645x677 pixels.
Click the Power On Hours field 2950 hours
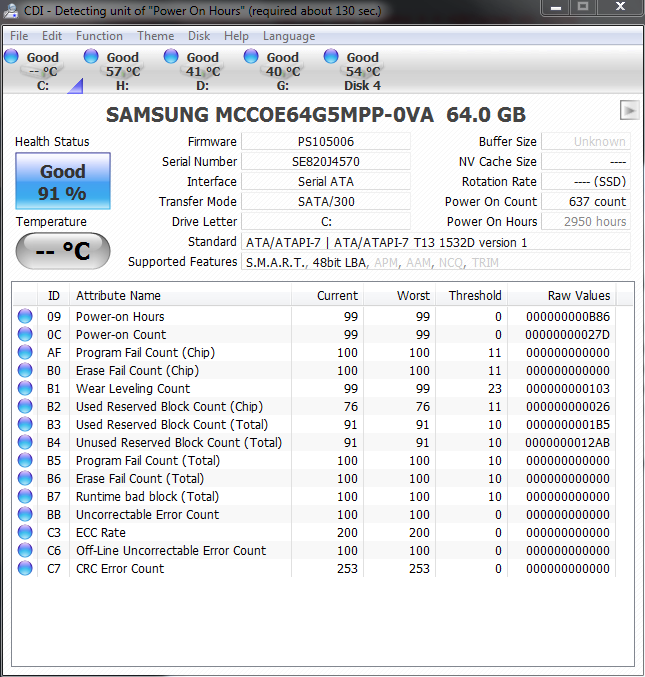pyautogui.click(x=586, y=221)
